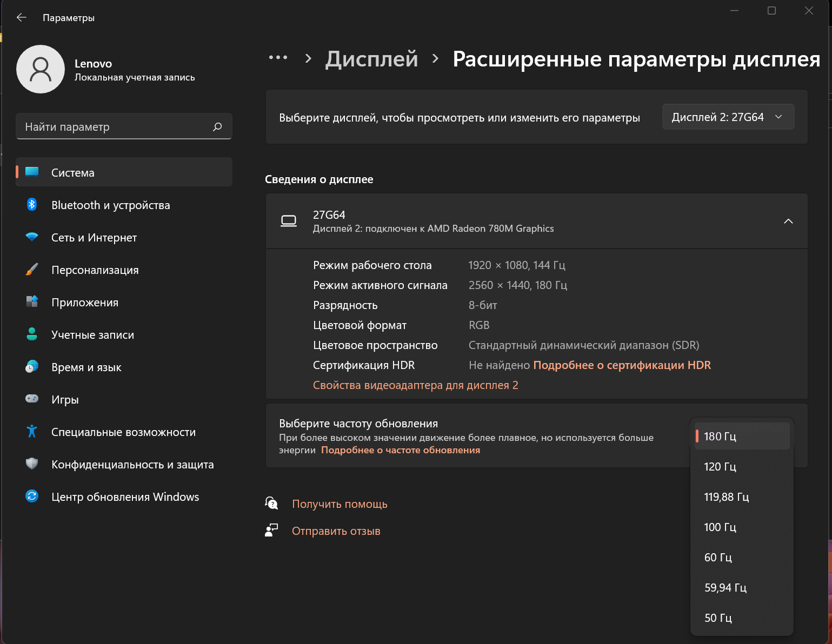
Task: Click the privacy shield icon
Action: click(x=32, y=464)
